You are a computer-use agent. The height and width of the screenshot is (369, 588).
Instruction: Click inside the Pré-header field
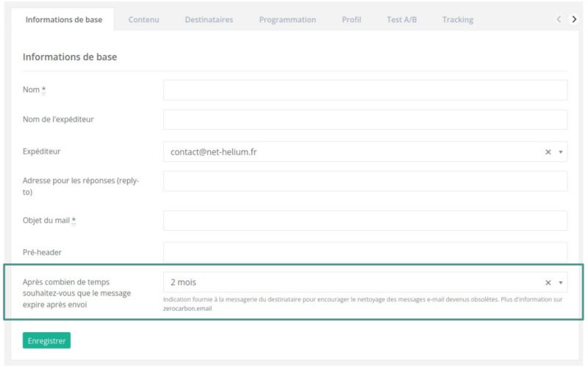pyautogui.click(x=365, y=252)
